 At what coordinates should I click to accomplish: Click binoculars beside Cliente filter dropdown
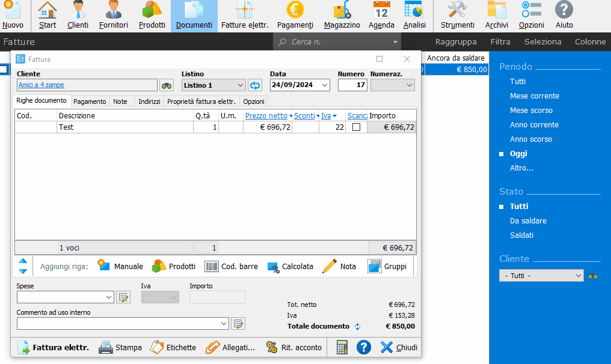click(x=593, y=276)
